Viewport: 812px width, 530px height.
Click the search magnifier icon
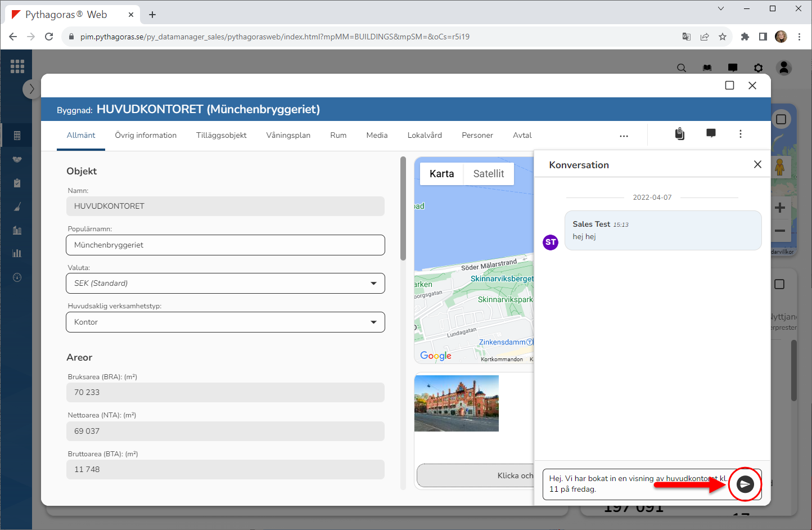coord(682,68)
